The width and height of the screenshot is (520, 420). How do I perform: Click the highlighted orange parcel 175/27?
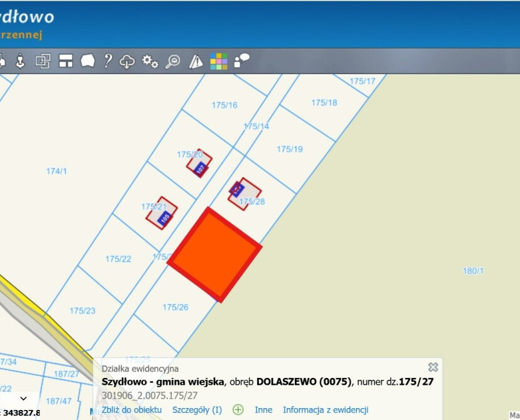[214, 253]
